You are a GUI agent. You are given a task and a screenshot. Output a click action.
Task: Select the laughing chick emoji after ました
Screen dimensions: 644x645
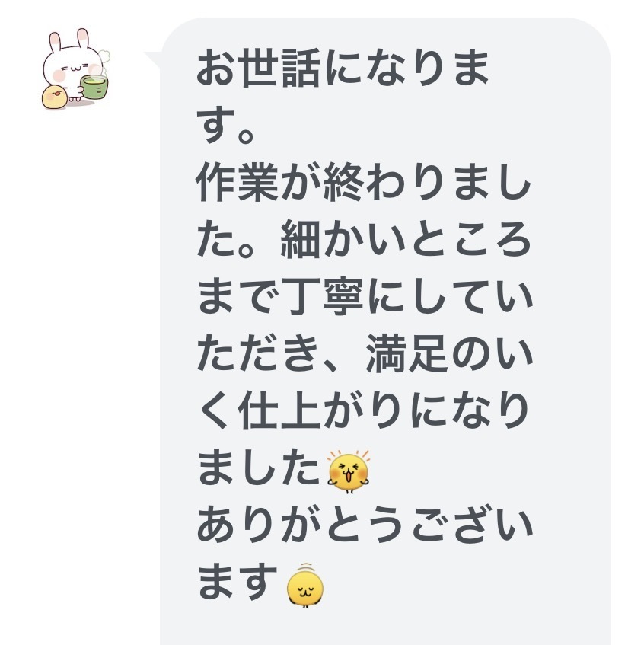point(349,471)
